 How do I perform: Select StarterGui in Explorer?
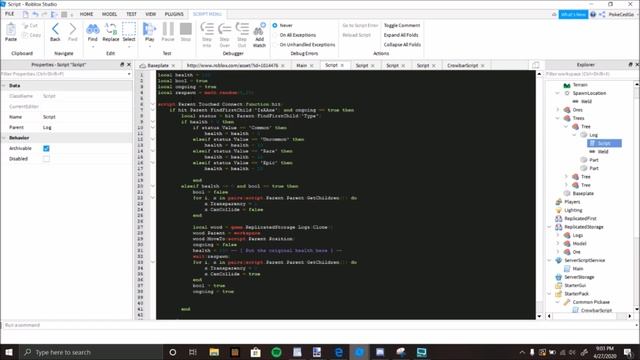point(575,285)
